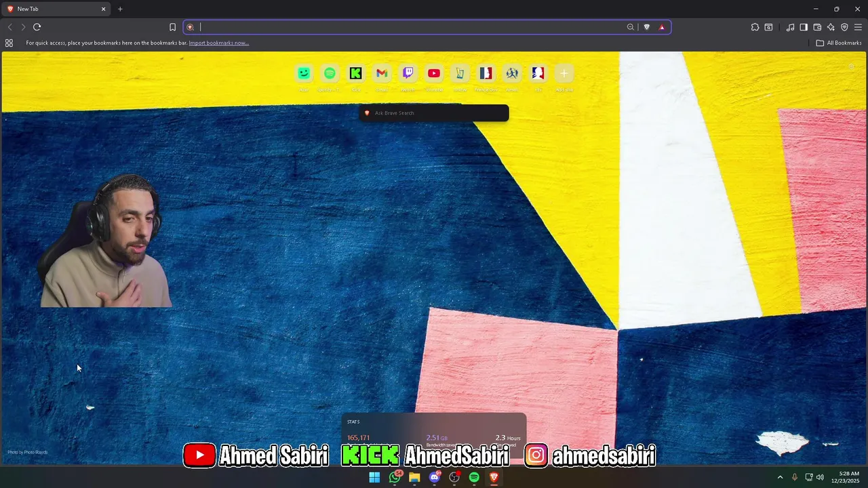Viewport: 868px width, 488px height.
Task: Open microphone tray icon
Action: pos(795,477)
